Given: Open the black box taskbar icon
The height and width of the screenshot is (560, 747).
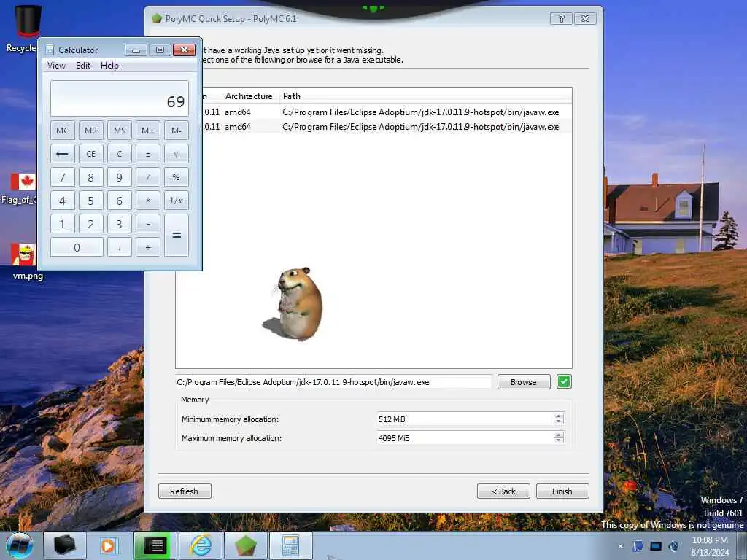Looking at the screenshot, I should 65,545.
